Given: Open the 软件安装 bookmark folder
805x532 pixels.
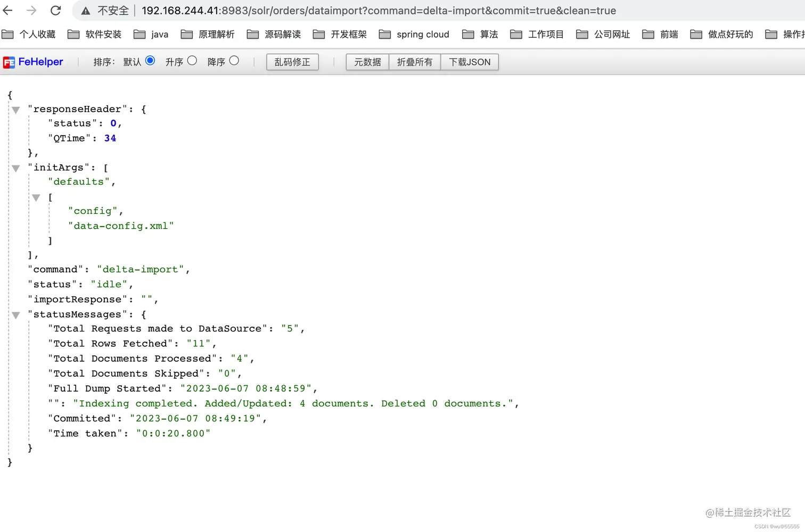Looking at the screenshot, I should (95, 35).
